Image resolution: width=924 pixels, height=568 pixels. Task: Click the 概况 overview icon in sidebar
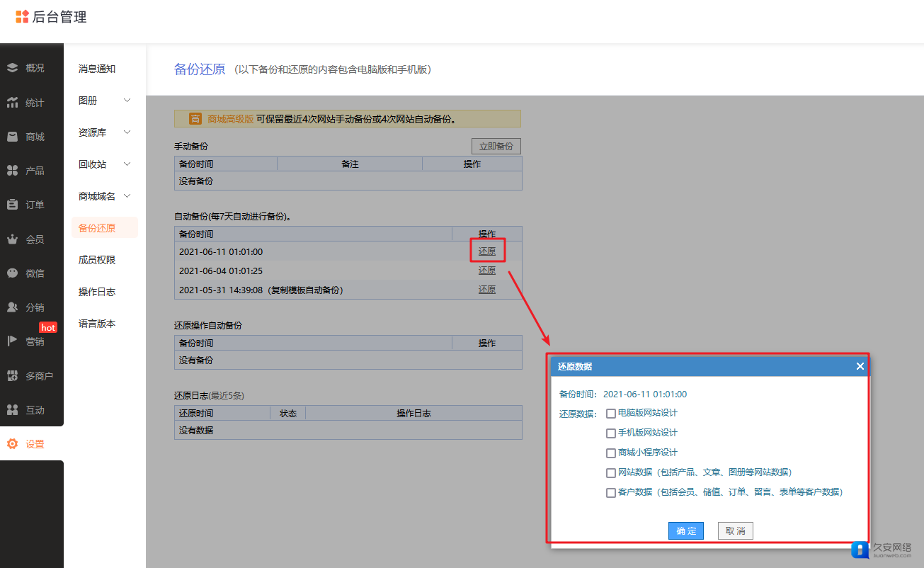click(12, 68)
